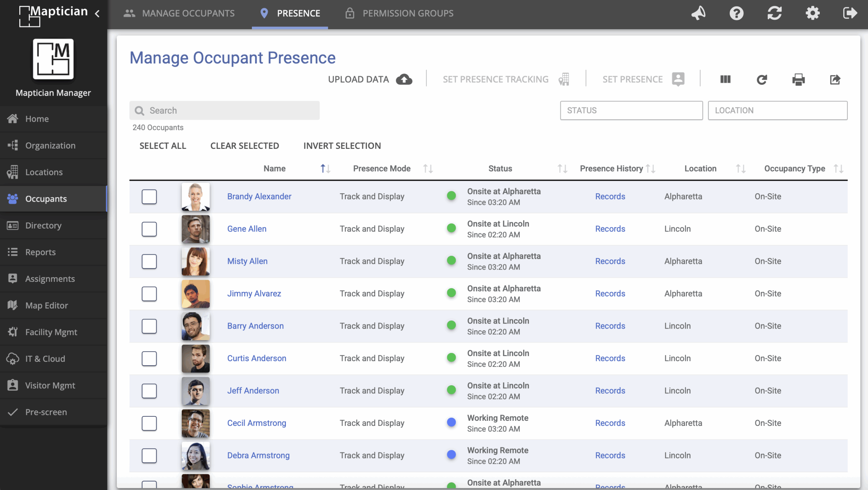
Task: Check Curtis Anderson's row checkbox
Action: (149, 359)
